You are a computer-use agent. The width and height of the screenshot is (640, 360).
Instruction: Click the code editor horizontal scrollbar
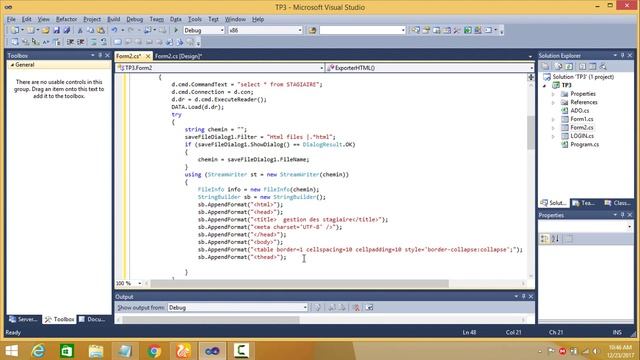[x=299, y=283]
